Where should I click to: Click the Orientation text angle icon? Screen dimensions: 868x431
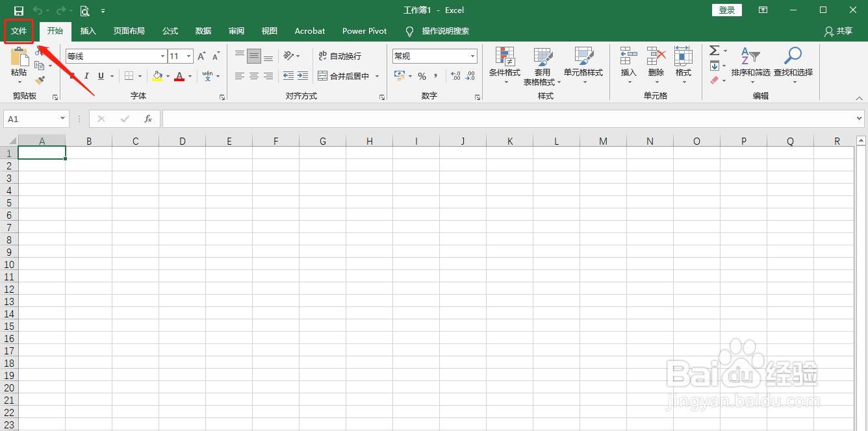[x=288, y=56]
